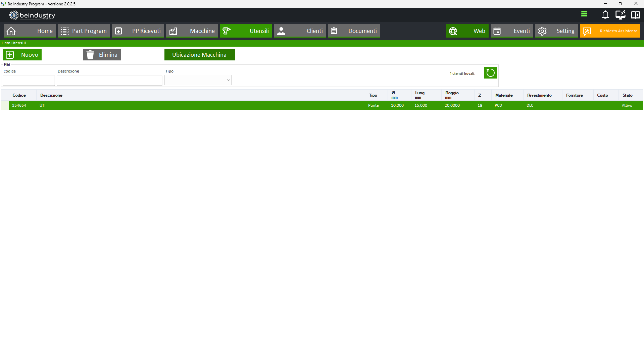Go to the Home section

(30, 31)
